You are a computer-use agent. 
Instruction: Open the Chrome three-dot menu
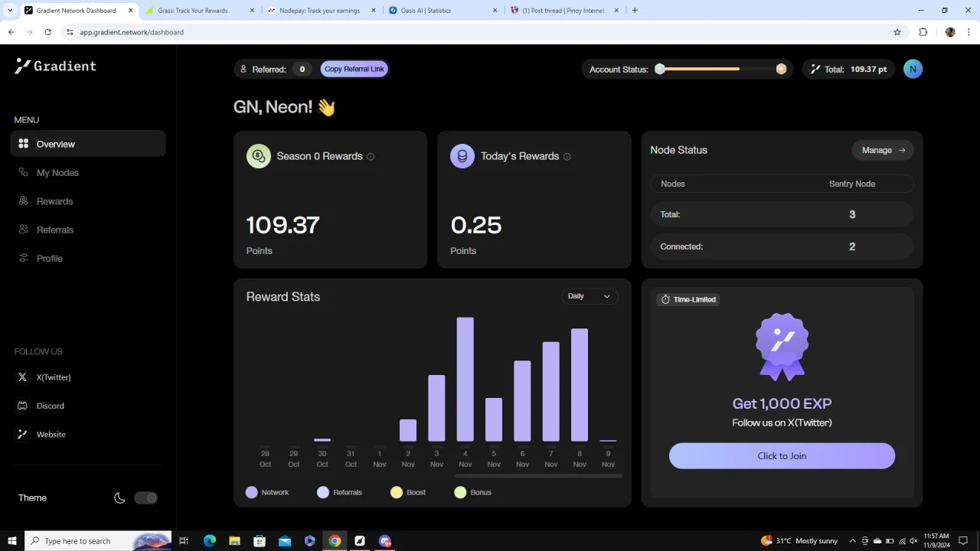pyautogui.click(x=969, y=32)
